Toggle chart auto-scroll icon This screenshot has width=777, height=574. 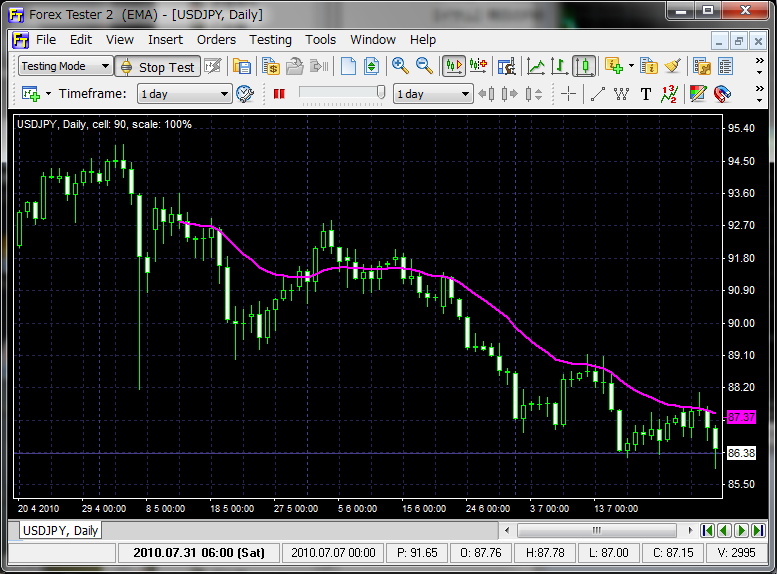tap(454, 66)
